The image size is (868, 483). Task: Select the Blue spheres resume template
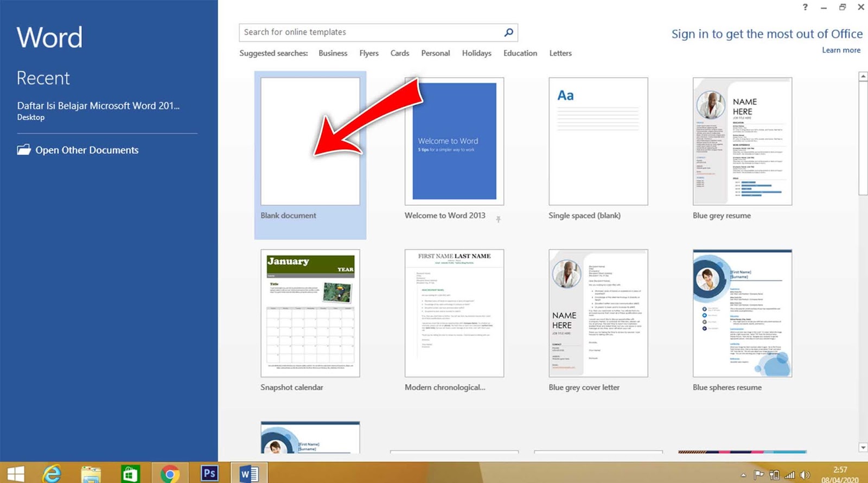[742, 313]
